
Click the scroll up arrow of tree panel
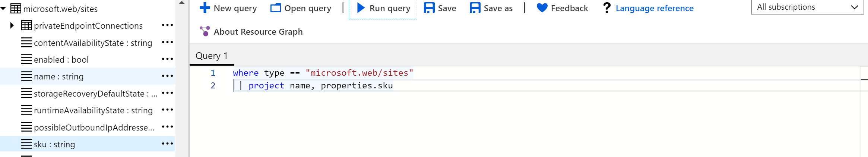[x=182, y=3]
